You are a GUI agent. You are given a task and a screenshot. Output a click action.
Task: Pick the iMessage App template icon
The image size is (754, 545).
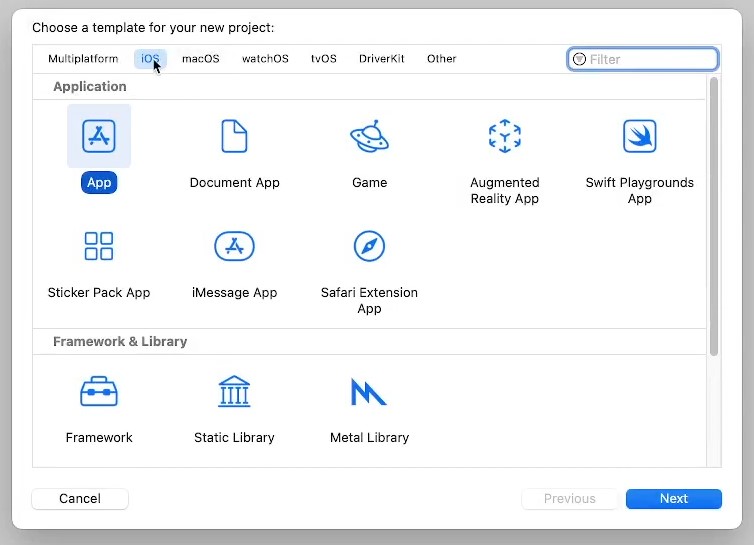tap(234, 246)
